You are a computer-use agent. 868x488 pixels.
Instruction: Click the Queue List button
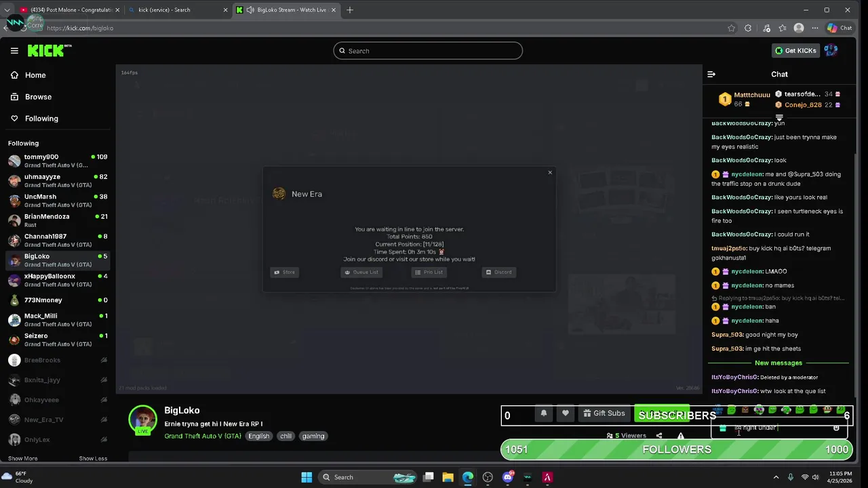point(361,272)
